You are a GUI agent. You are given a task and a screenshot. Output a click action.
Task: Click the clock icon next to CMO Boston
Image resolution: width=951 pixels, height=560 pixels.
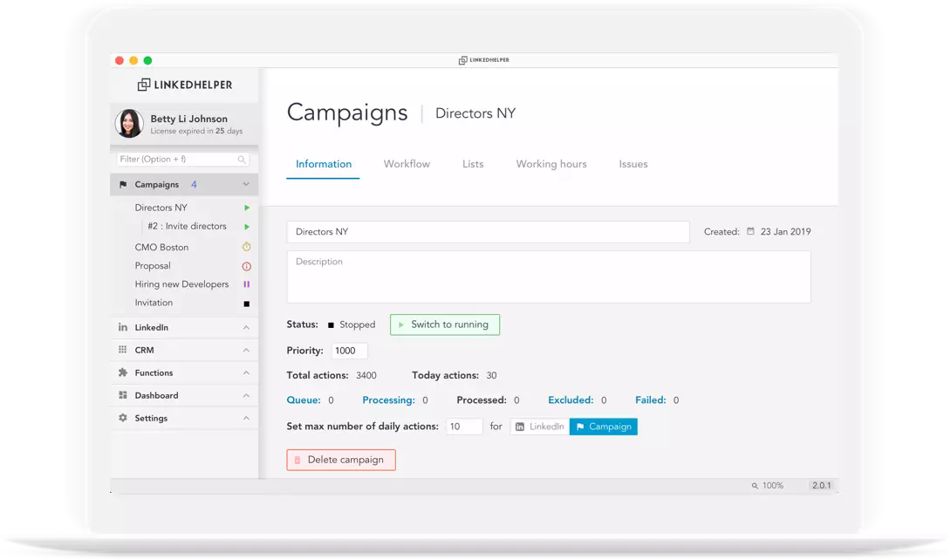point(247,247)
